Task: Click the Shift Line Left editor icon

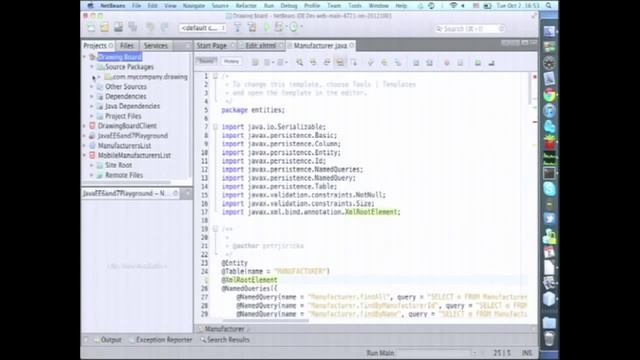Action: [416, 62]
